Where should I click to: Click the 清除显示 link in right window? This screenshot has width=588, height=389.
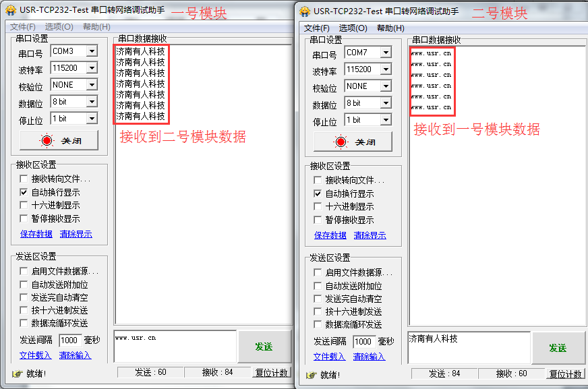[370, 235]
